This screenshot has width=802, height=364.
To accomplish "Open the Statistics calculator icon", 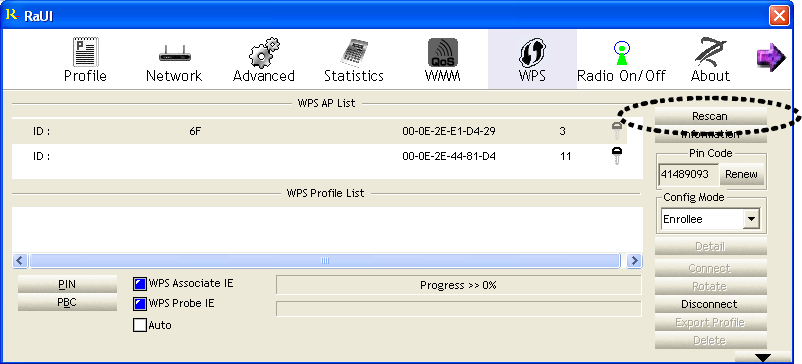I will point(354,52).
